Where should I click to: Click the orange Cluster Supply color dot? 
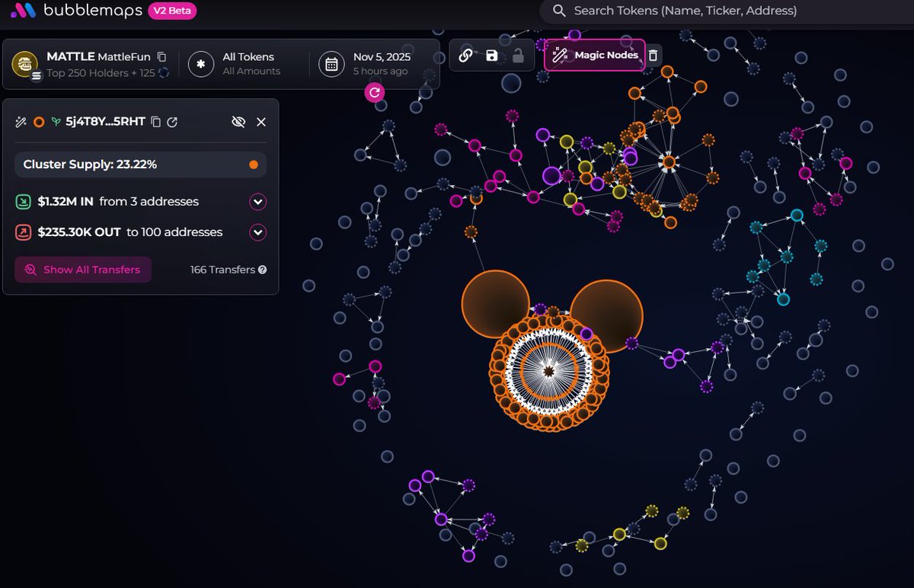point(254,165)
